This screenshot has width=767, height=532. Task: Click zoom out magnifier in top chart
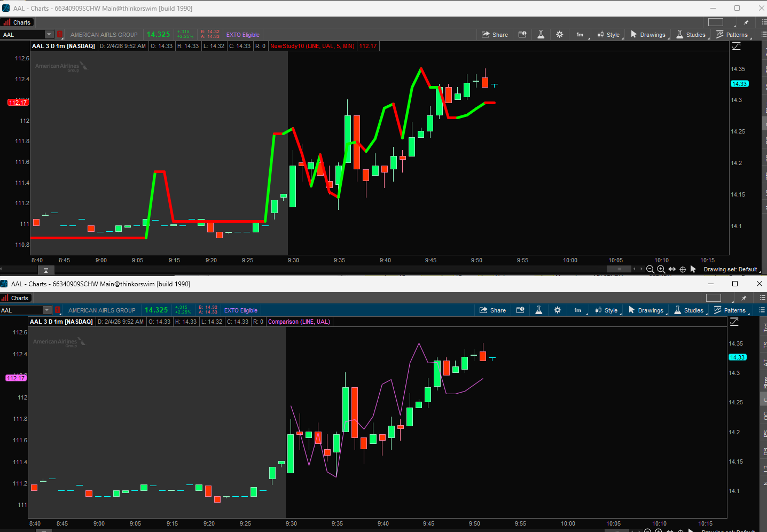click(x=650, y=269)
